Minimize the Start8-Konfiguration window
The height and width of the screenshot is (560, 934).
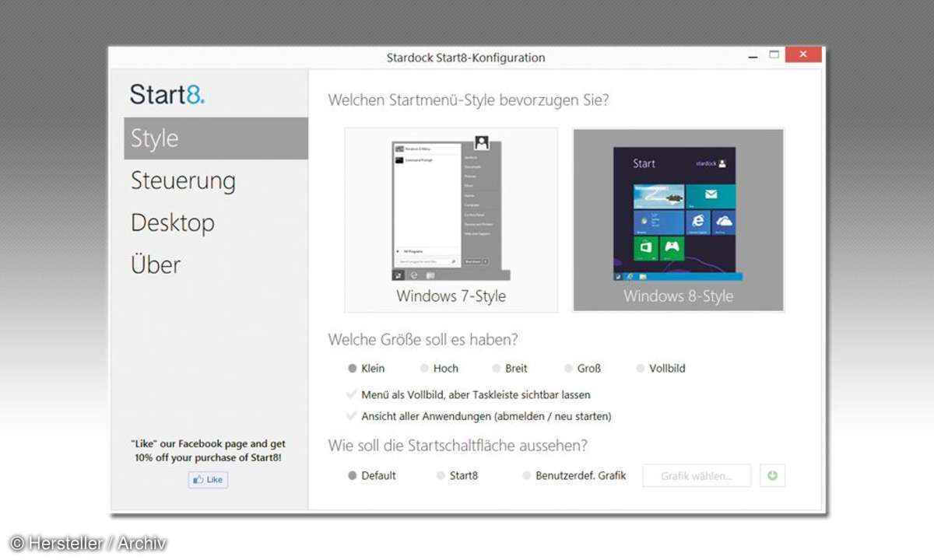click(753, 57)
